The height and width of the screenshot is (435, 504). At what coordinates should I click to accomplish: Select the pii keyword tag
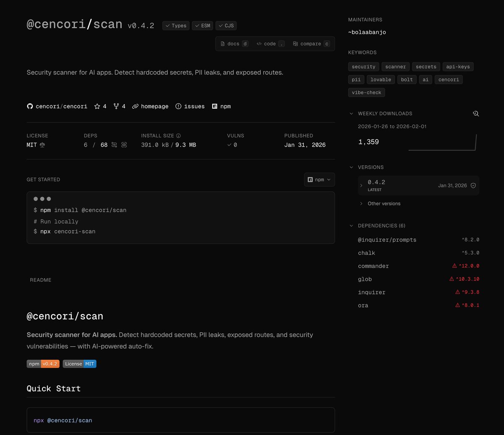pyautogui.click(x=356, y=79)
